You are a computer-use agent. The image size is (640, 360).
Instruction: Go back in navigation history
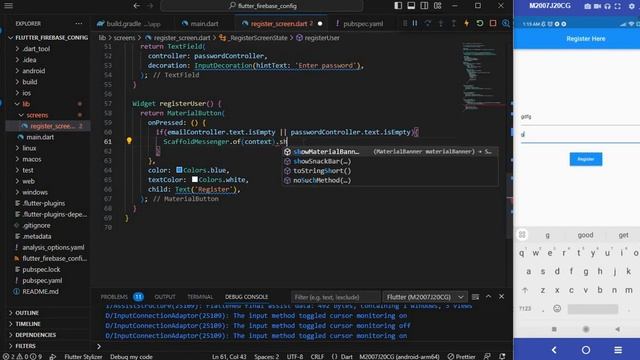click(x=137, y=6)
